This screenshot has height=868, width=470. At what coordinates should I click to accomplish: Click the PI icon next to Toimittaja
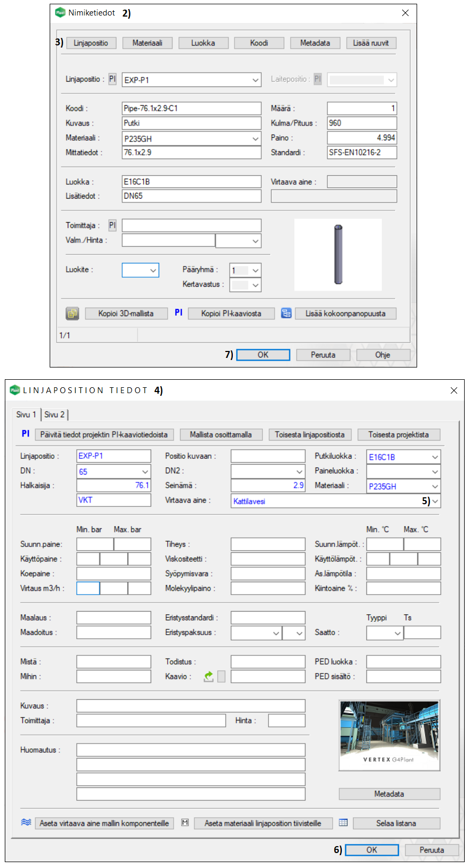click(x=112, y=225)
